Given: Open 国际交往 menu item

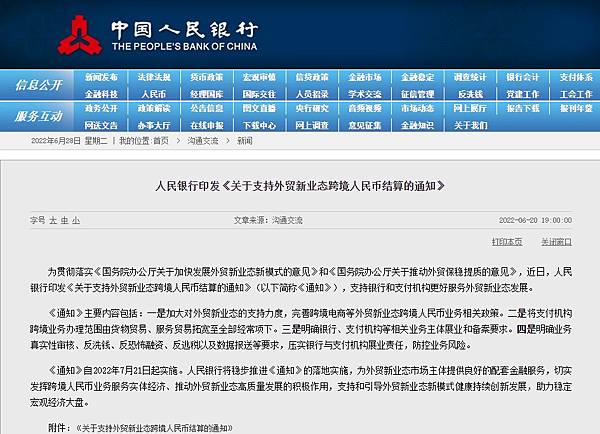Looking at the screenshot, I should tap(259, 94).
